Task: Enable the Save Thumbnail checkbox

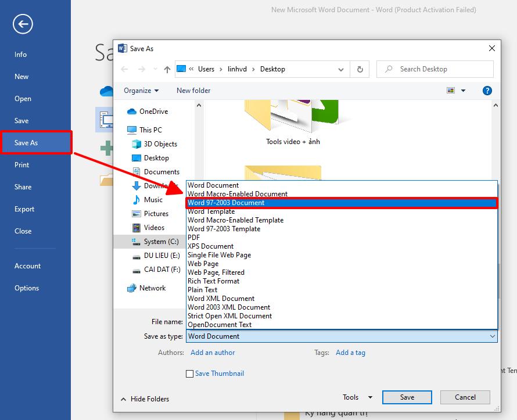Action: 189,374
